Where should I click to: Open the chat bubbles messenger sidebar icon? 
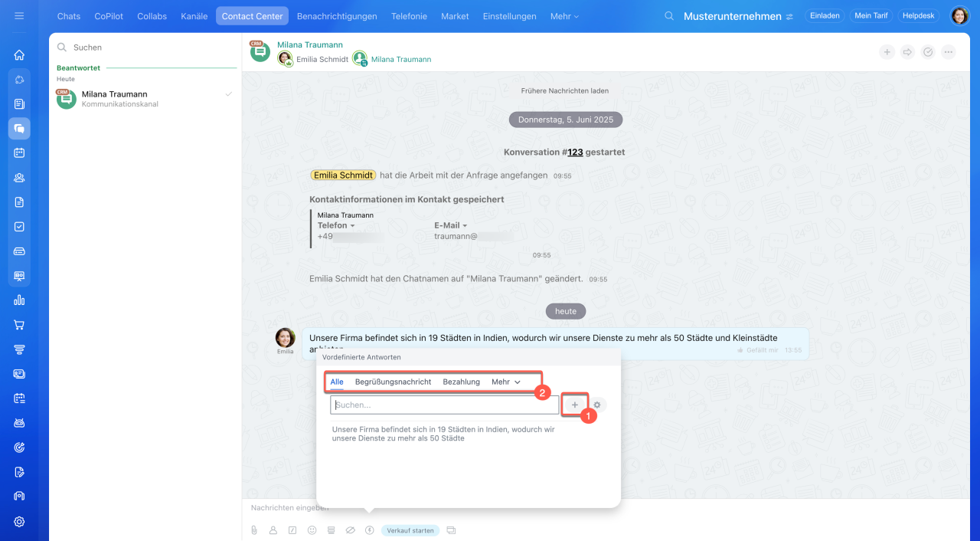(19, 128)
